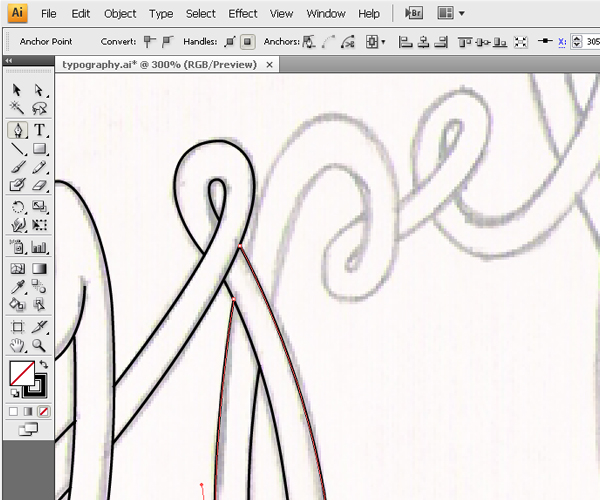Select the Zoom tool
600x500 pixels.
[x=39, y=345]
